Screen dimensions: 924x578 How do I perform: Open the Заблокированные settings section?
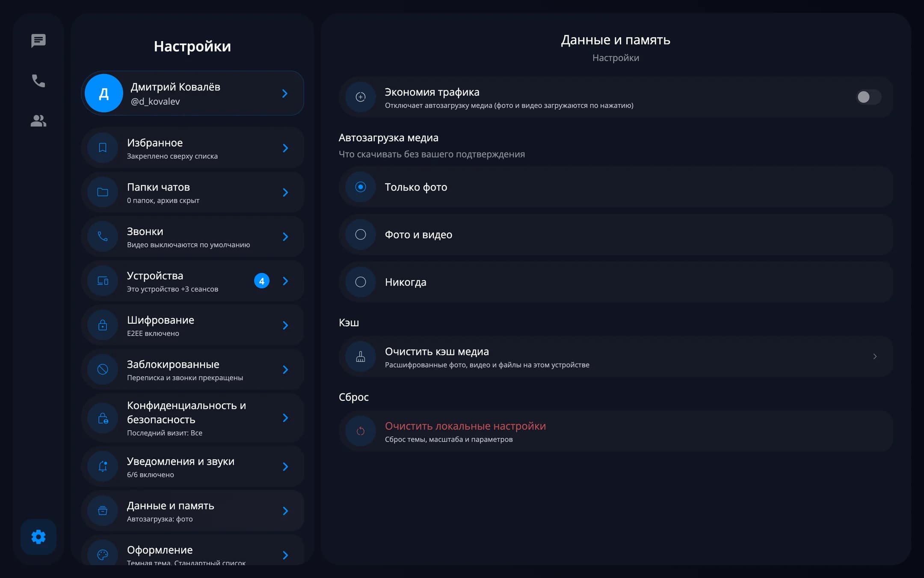click(x=192, y=369)
